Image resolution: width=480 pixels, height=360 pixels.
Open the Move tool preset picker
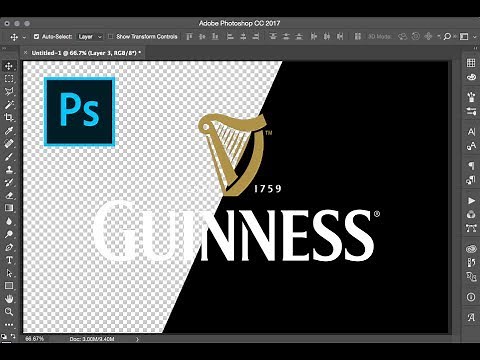coord(24,37)
